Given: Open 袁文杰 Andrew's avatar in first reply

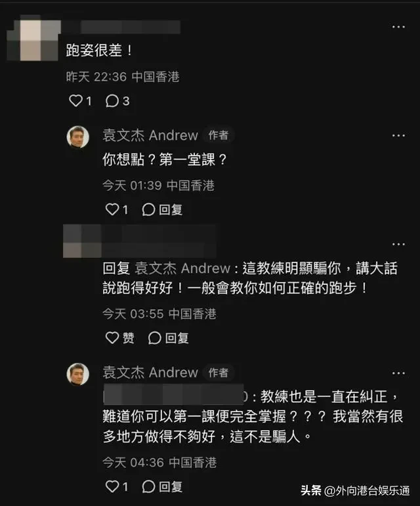Looking at the screenshot, I should click(x=77, y=137).
